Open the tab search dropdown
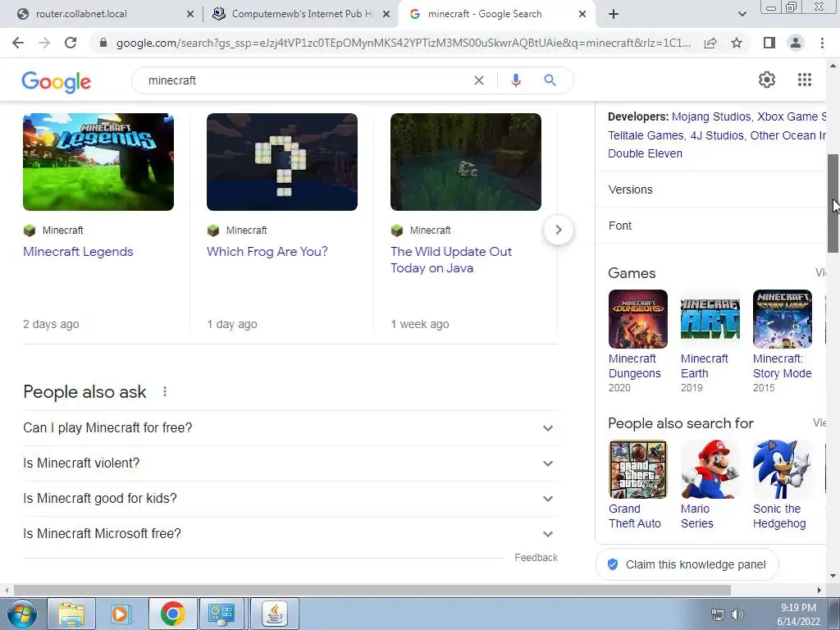Screen dimensions: 840x630 pyautogui.click(x=742, y=14)
